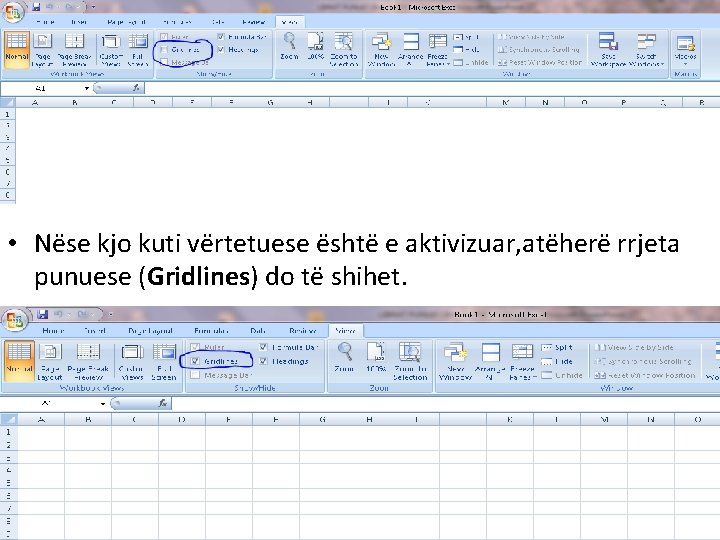Image resolution: width=720 pixels, height=540 pixels.
Task: Open the Switch Windows dropdown in the top Excel ribbon
Action: (646, 50)
